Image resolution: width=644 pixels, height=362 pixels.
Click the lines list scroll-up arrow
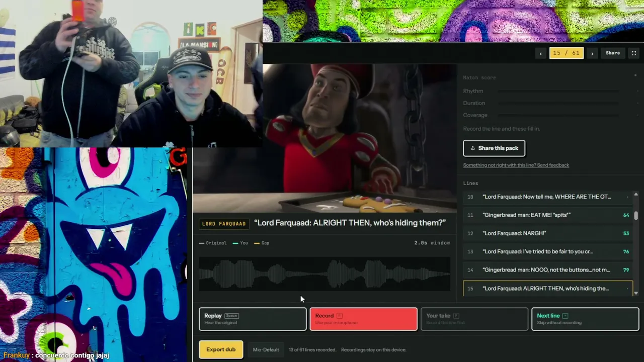click(x=636, y=195)
